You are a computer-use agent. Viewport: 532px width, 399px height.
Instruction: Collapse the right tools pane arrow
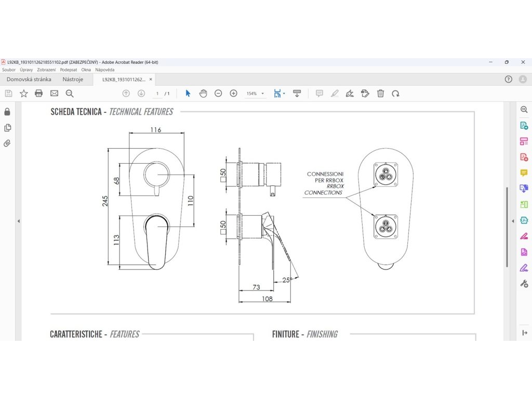coord(513,221)
